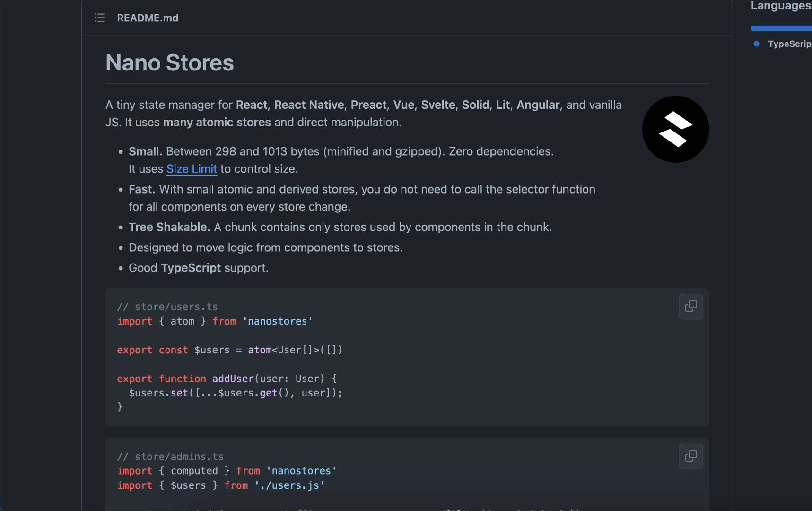Click the blue languages progress bar
The image size is (812, 511).
pos(781,28)
